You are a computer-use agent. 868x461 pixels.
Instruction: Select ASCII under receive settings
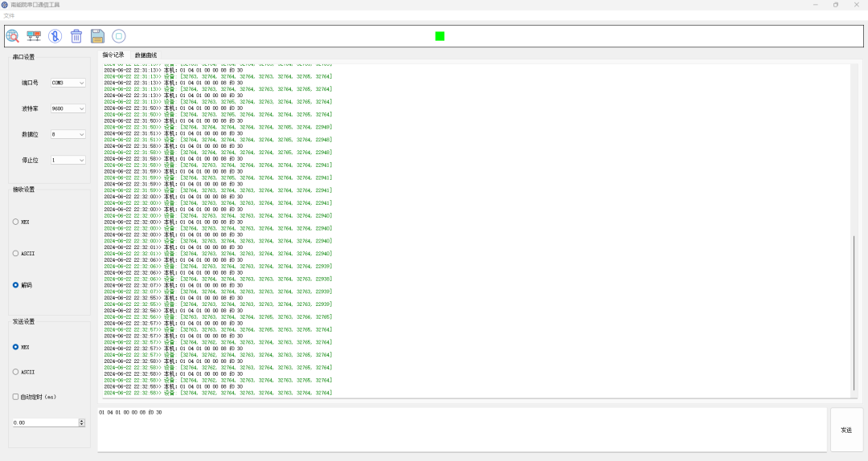[x=16, y=253]
